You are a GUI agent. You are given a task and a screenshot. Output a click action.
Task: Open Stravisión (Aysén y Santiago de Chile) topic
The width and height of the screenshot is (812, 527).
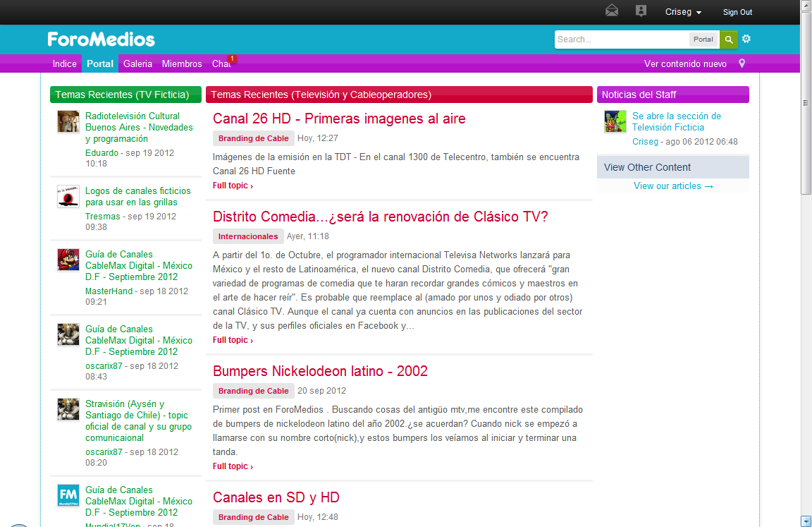pos(138,420)
